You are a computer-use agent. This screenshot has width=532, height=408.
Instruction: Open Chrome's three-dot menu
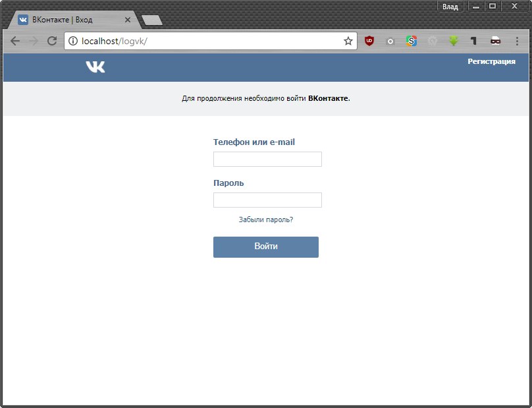[517, 41]
